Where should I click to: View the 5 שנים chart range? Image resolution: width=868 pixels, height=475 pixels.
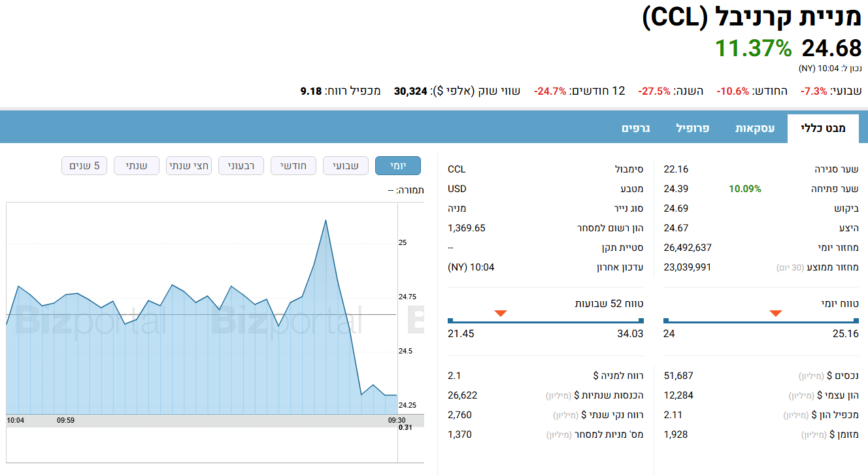[84, 166]
